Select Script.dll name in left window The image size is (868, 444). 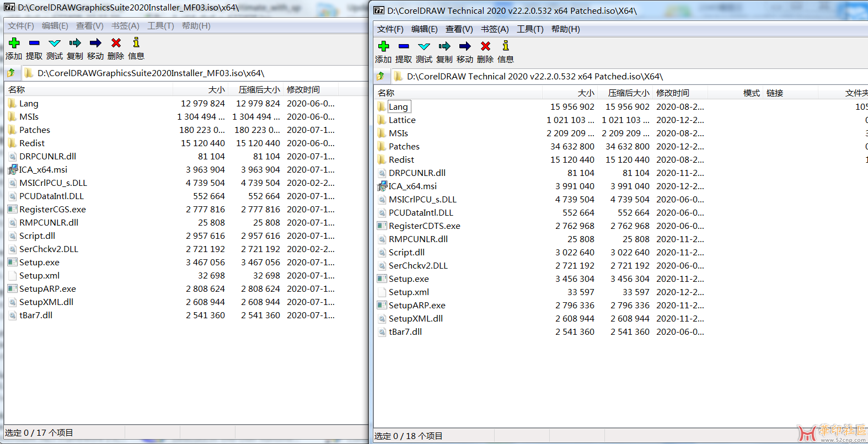37,236
